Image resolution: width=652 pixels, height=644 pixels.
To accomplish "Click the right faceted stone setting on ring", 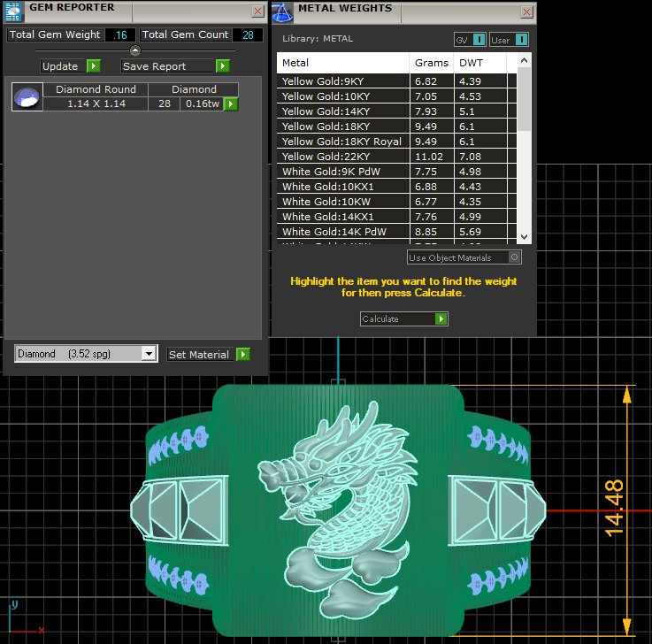I will (x=497, y=510).
